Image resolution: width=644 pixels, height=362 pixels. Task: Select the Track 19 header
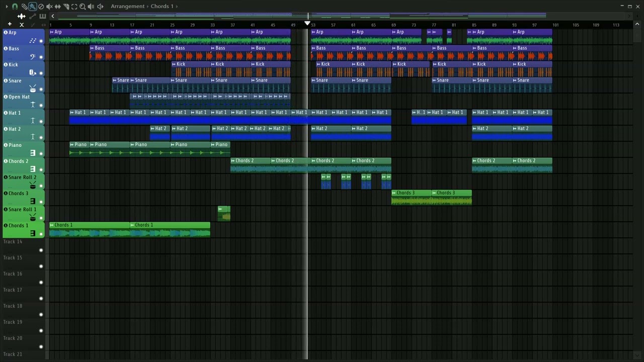[x=23, y=326]
